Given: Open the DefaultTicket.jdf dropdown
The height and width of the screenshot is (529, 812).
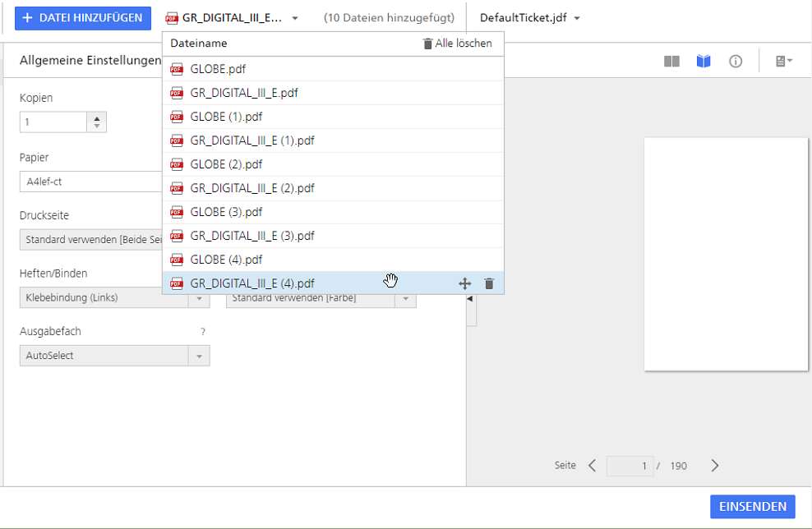Looking at the screenshot, I should pos(529,18).
